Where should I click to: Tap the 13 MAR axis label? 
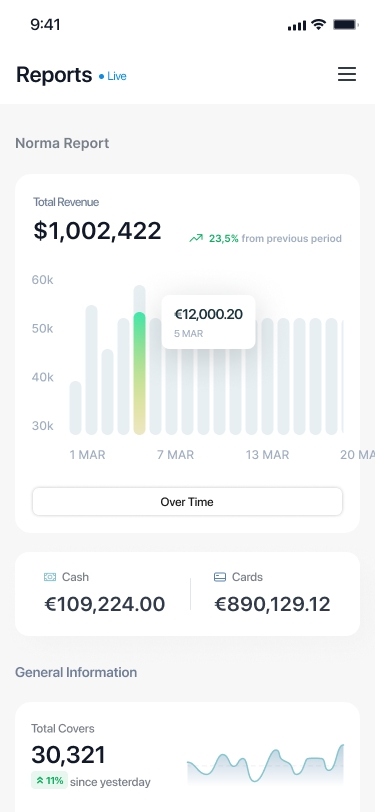coord(267,455)
